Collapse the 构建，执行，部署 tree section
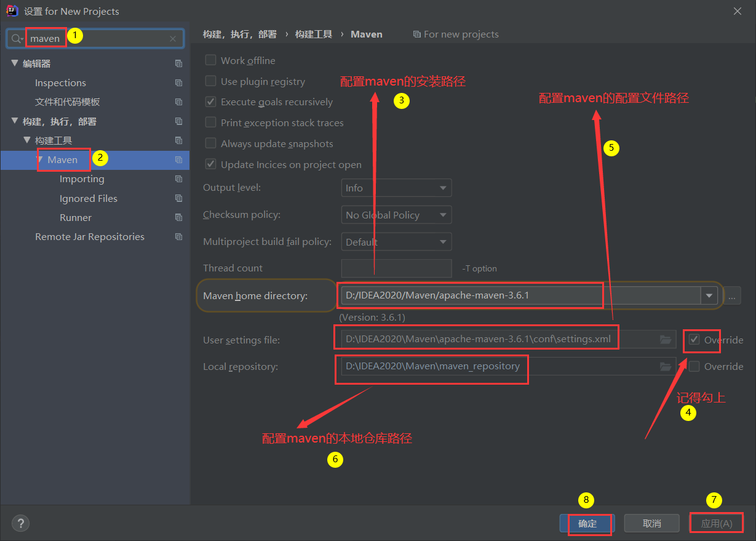 click(15, 121)
